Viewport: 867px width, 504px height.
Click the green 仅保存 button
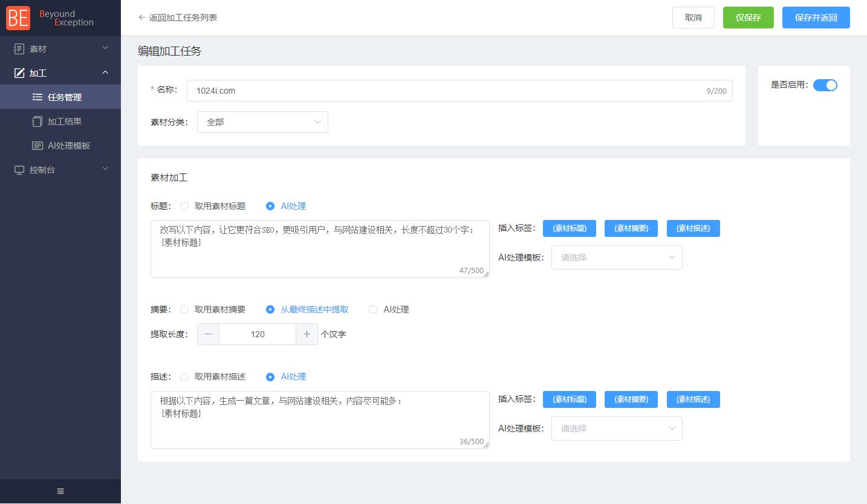(748, 18)
